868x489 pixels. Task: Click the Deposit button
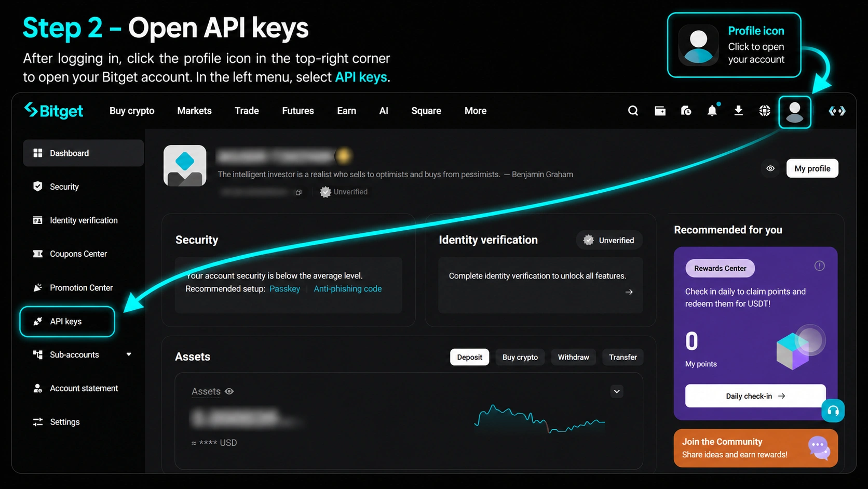pyautogui.click(x=469, y=357)
